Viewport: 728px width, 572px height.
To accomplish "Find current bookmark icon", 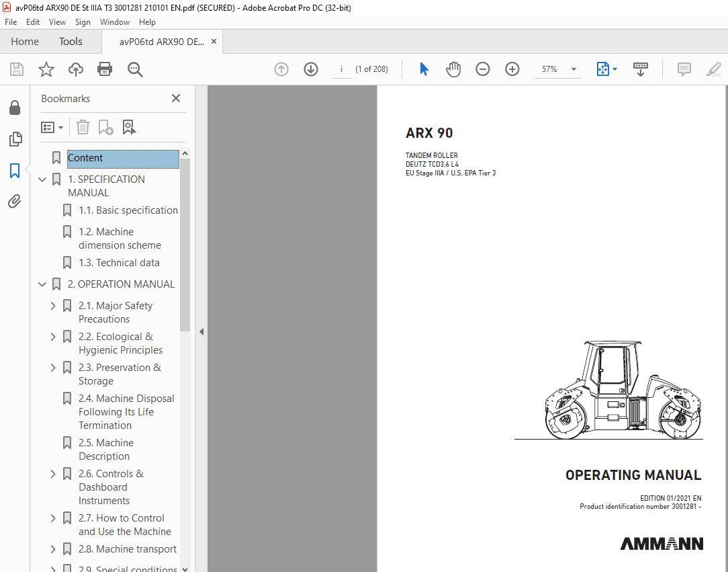I will click(129, 127).
